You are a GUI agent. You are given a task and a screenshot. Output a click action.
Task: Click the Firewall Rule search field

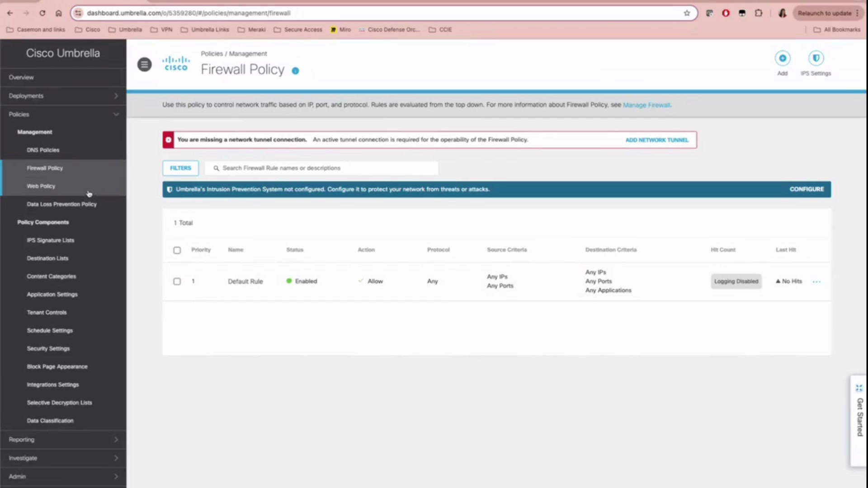(321, 168)
